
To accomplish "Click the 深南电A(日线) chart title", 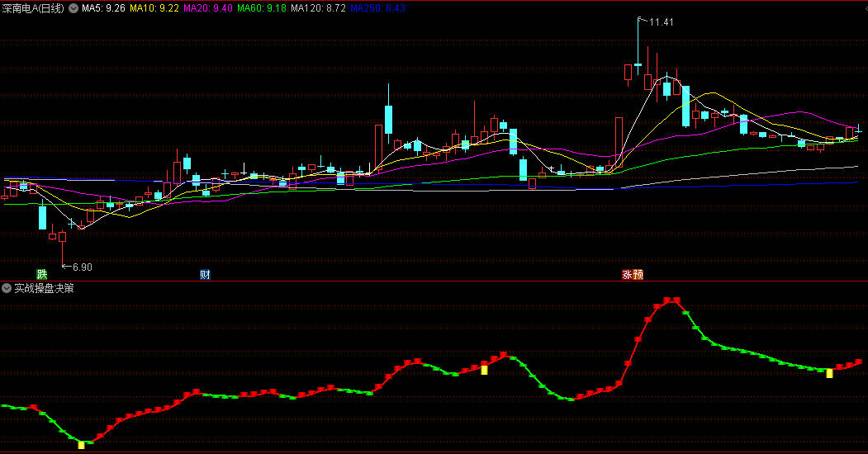I will [33, 8].
